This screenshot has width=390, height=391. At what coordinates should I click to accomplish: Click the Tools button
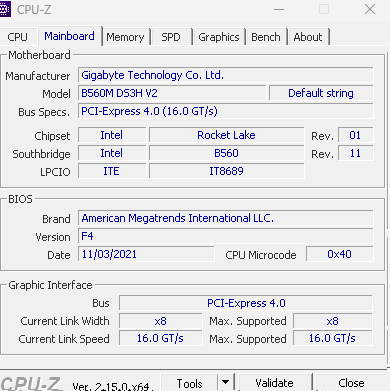click(189, 383)
